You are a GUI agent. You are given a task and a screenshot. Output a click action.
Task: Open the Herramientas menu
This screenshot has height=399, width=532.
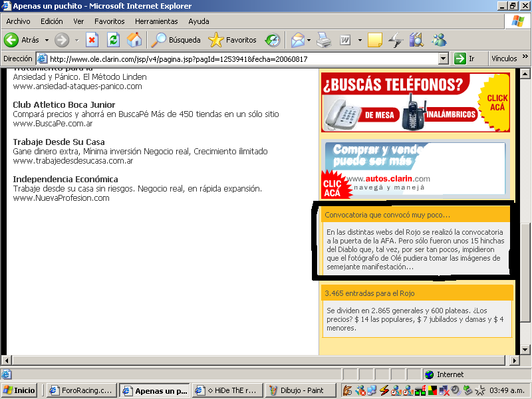pyautogui.click(x=156, y=21)
